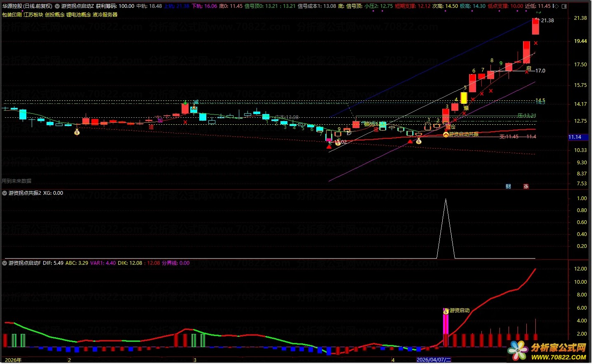
Task: Click the 信号成本1: 13.08 value
Action: (x=317, y=6)
